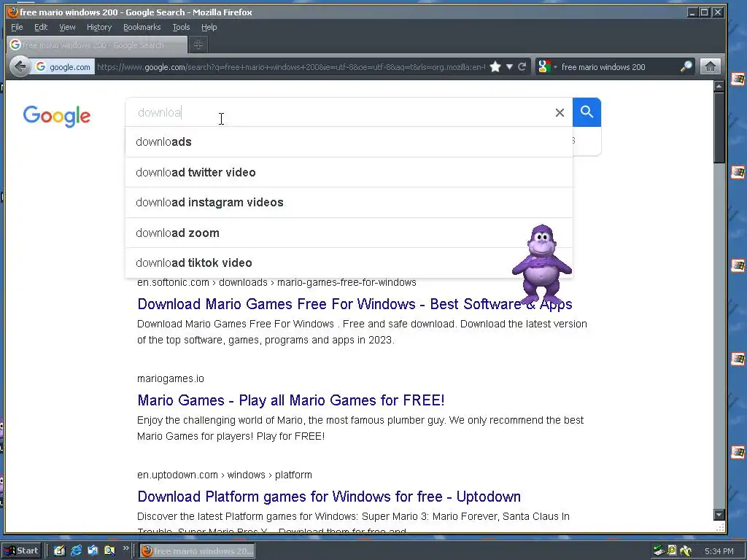Clear the Google search box with X
The image size is (747, 560).
click(560, 112)
